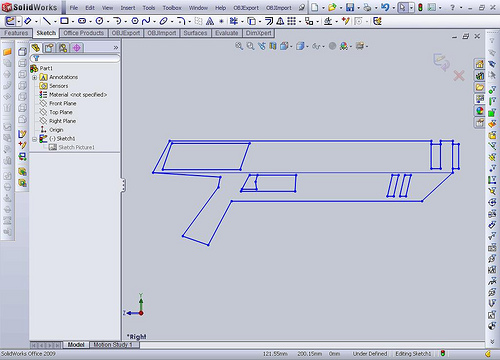Confirm and exit sketch using corner icon
Screen dimensions: 500x360
point(441,62)
